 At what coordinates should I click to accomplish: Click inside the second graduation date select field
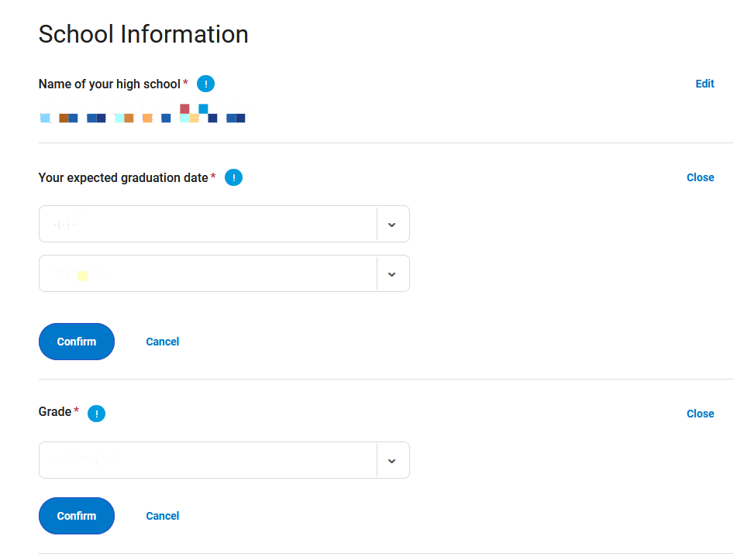coord(224,273)
